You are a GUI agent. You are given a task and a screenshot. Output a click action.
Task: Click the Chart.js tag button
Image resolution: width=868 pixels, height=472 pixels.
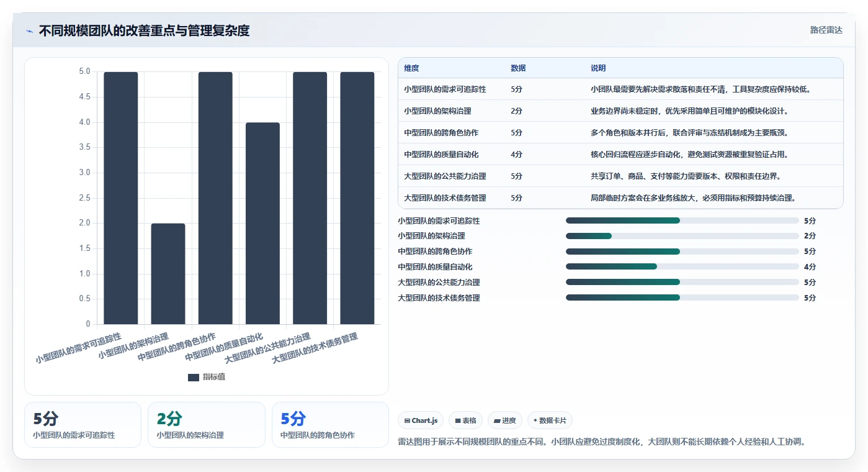click(421, 420)
